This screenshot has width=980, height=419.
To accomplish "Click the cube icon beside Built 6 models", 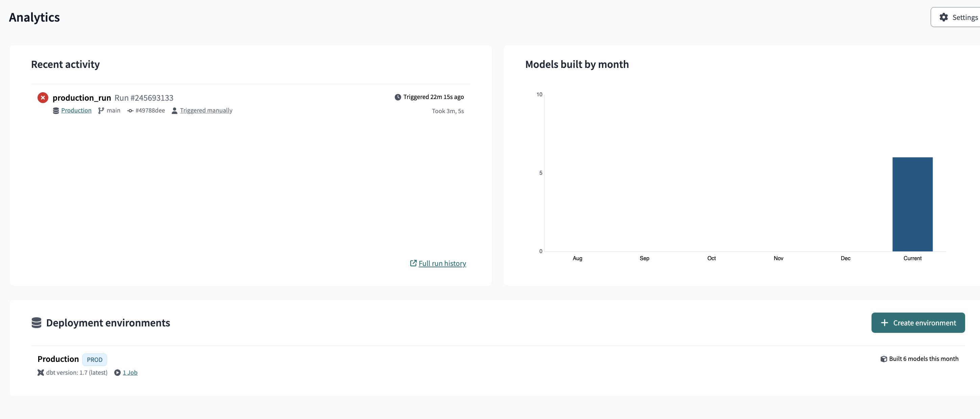I will [884, 359].
